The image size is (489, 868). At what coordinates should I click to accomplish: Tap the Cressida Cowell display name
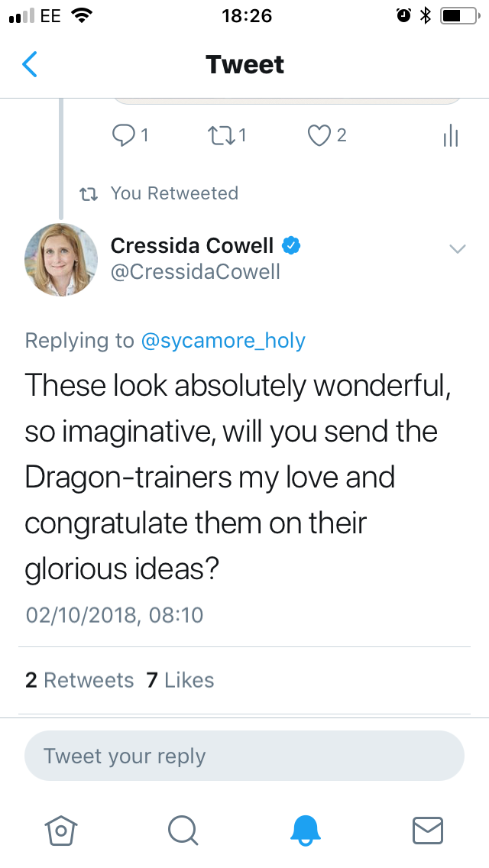(x=192, y=245)
